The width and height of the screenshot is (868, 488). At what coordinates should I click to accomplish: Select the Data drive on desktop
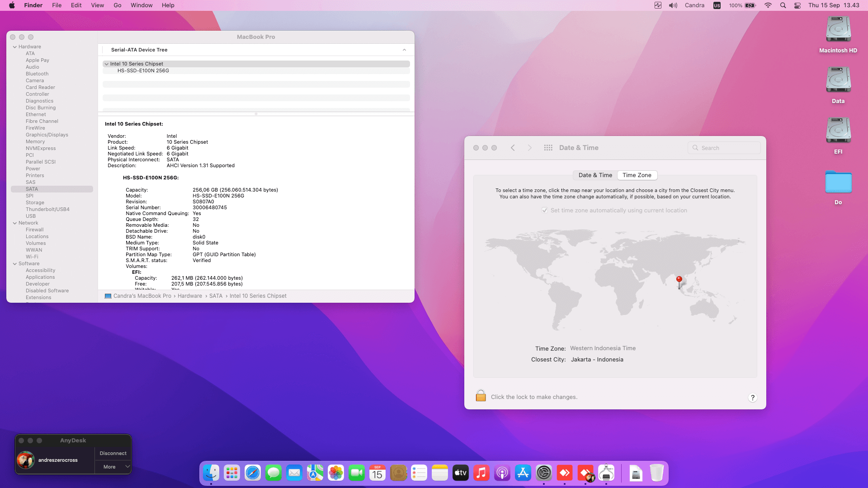tap(838, 80)
